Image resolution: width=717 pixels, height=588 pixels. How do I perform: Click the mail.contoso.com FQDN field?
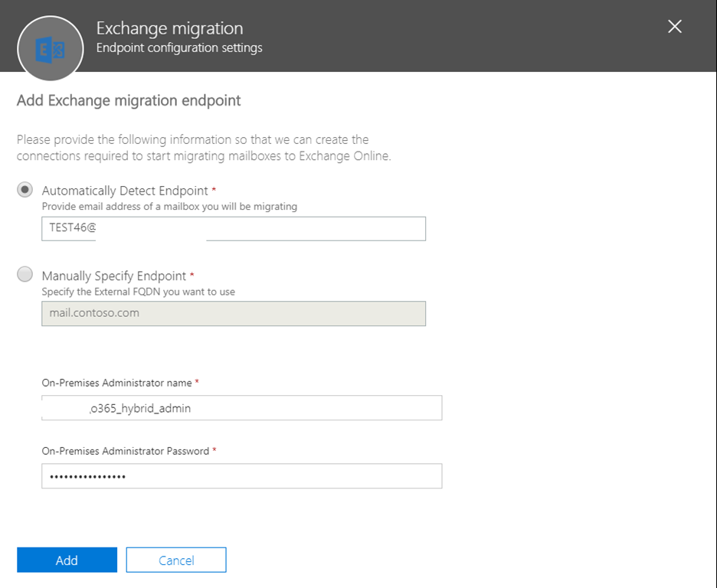(234, 313)
